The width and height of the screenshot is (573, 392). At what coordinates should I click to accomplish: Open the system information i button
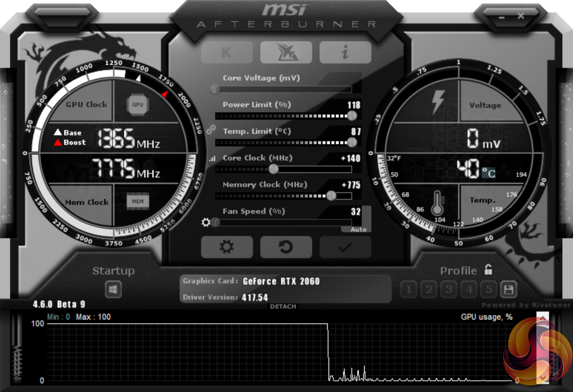pos(345,52)
